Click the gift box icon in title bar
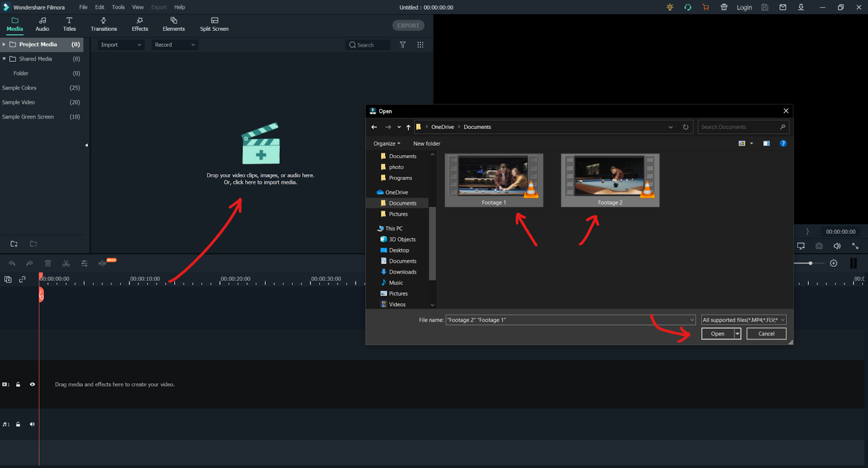 pyautogui.click(x=724, y=7)
